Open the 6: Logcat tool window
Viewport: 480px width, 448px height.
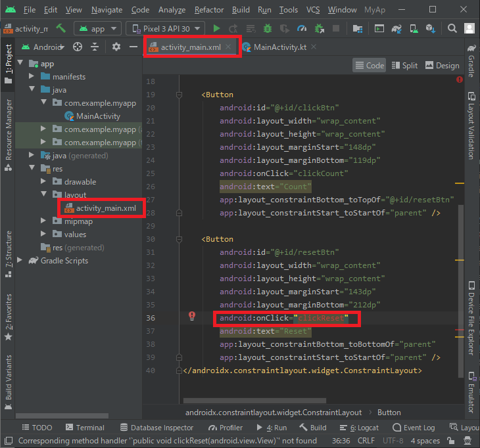(x=359, y=428)
